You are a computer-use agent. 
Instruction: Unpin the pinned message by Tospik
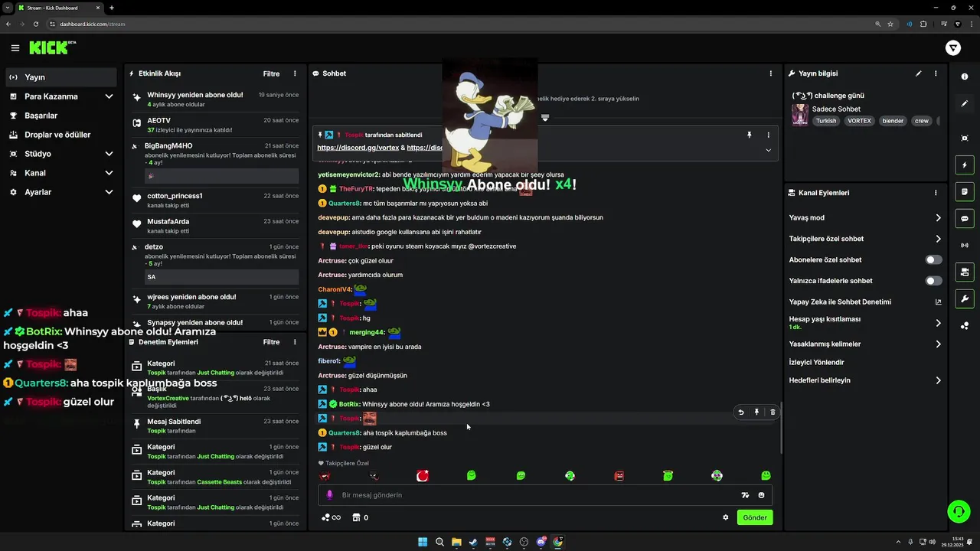[750, 135]
